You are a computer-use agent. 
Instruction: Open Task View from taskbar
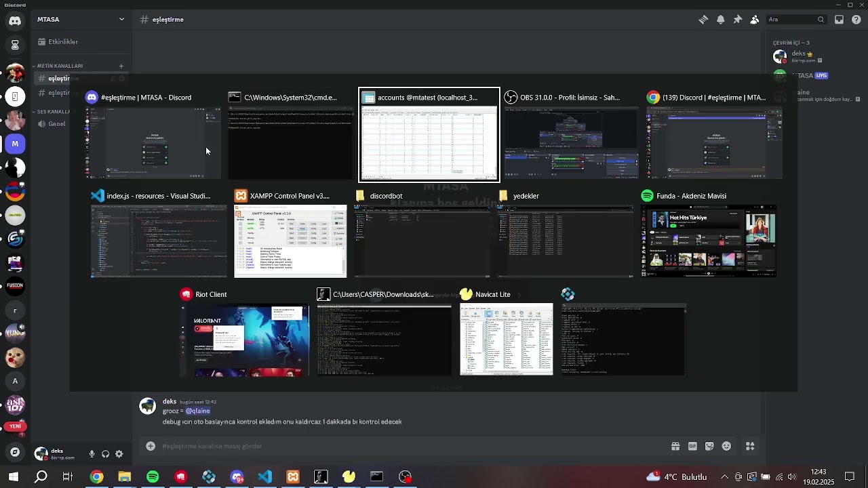68,477
